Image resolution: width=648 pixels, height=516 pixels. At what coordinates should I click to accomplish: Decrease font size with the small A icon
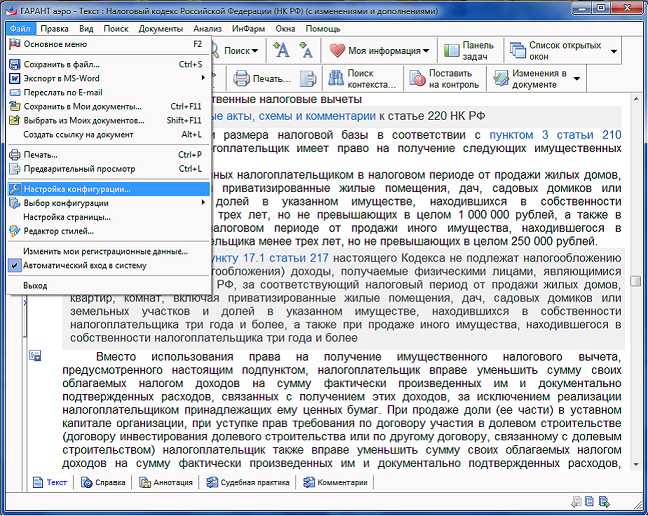coord(306,50)
